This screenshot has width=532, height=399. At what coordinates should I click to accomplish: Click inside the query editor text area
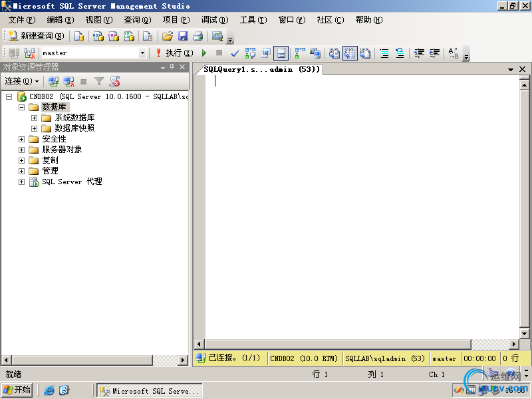click(x=362, y=207)
